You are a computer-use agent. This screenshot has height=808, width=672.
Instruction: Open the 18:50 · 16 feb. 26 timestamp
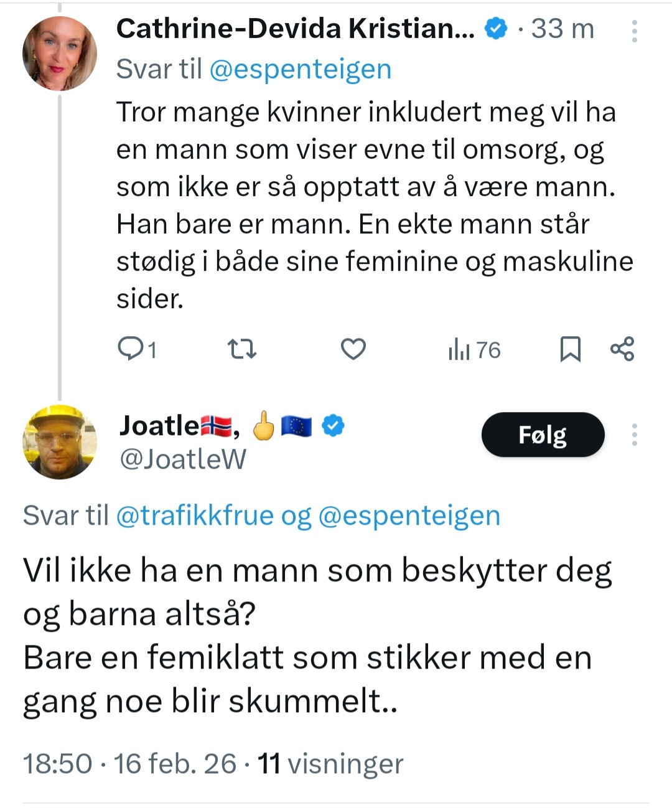coord(129,763)
